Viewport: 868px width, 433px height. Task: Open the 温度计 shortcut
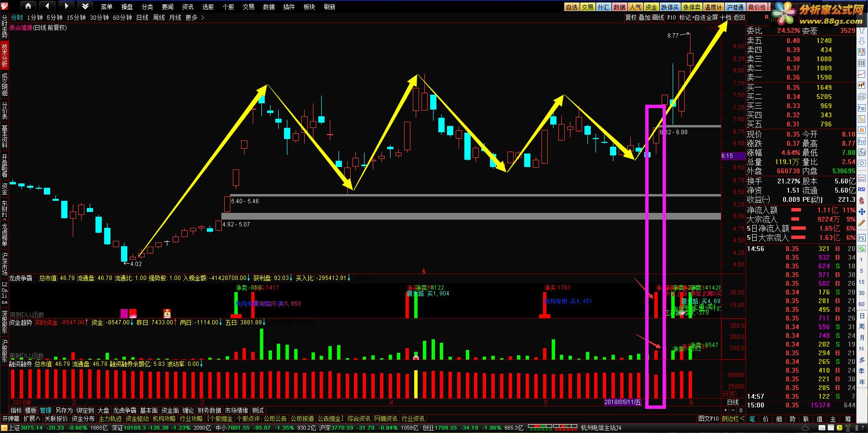(713, 7)
